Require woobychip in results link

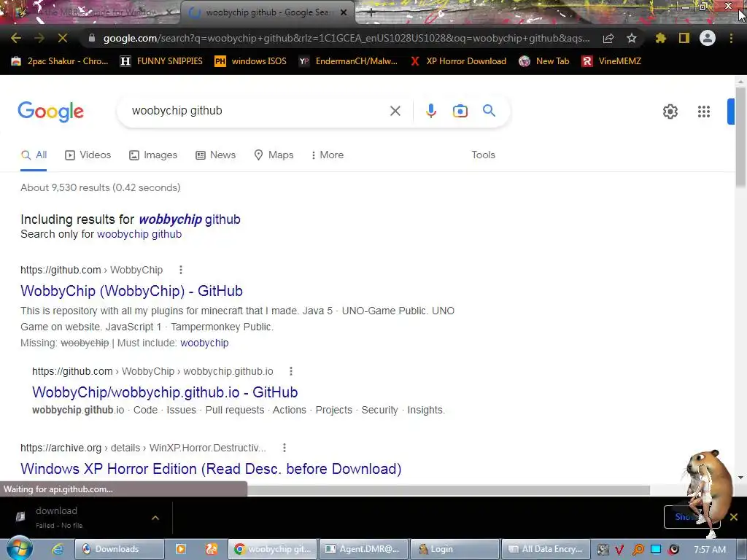[x=204, y=343]
